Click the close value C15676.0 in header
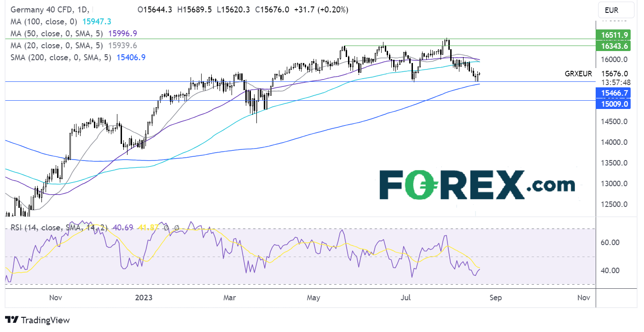Screen dimensions: 644x332 (273, 10)
